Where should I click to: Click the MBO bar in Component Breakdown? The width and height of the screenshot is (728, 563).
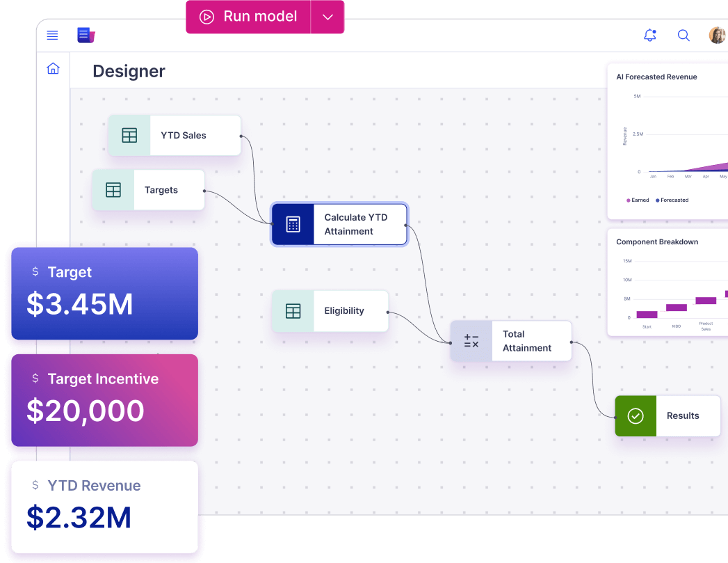pos(677,308)
